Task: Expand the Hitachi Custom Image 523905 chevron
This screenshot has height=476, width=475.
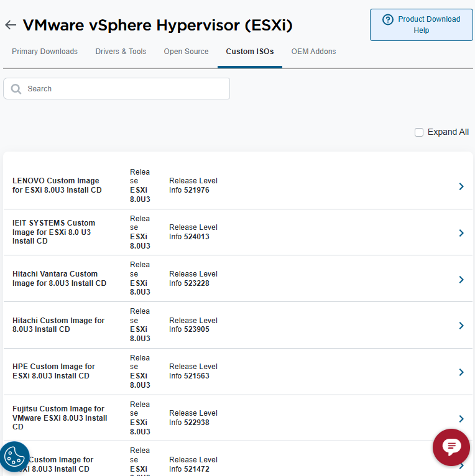Action: [x=461, y=326]
